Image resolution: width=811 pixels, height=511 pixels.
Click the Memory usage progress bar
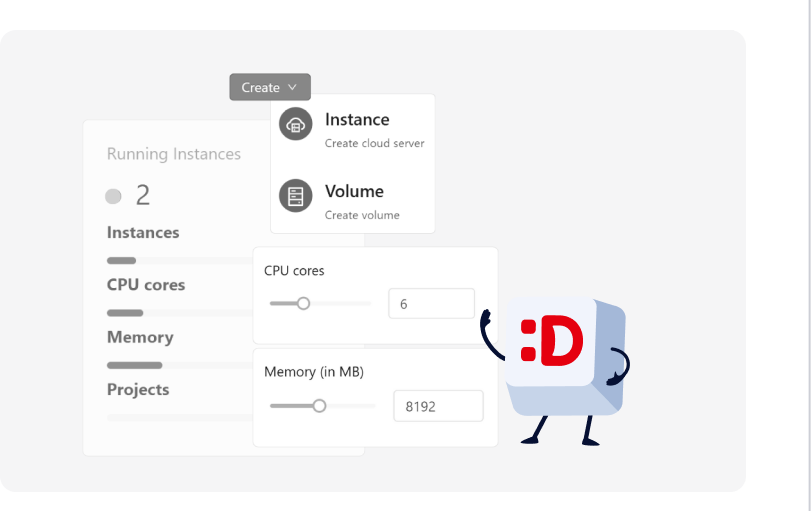point(179,365)
